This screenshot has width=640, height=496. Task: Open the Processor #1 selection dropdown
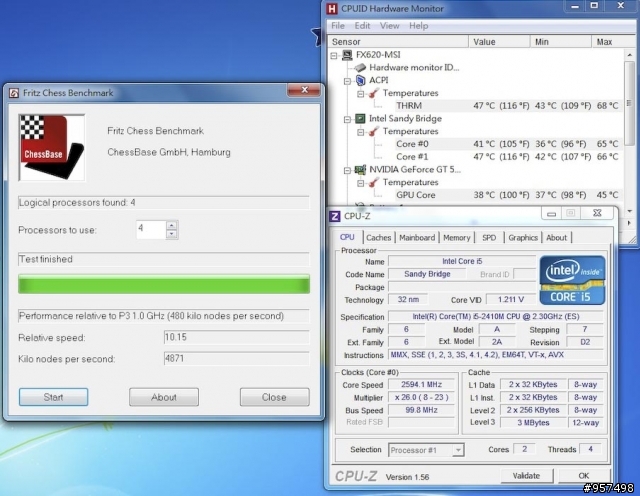click(458, 450)
